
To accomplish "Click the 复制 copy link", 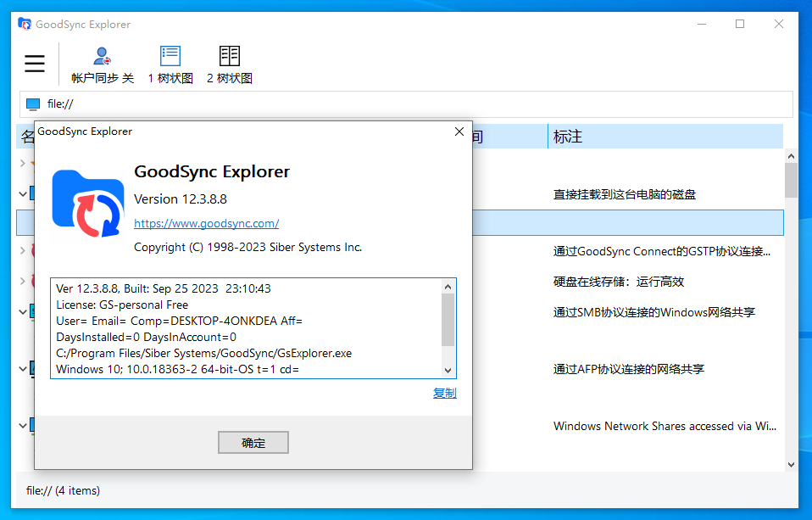I will point(444,394).
